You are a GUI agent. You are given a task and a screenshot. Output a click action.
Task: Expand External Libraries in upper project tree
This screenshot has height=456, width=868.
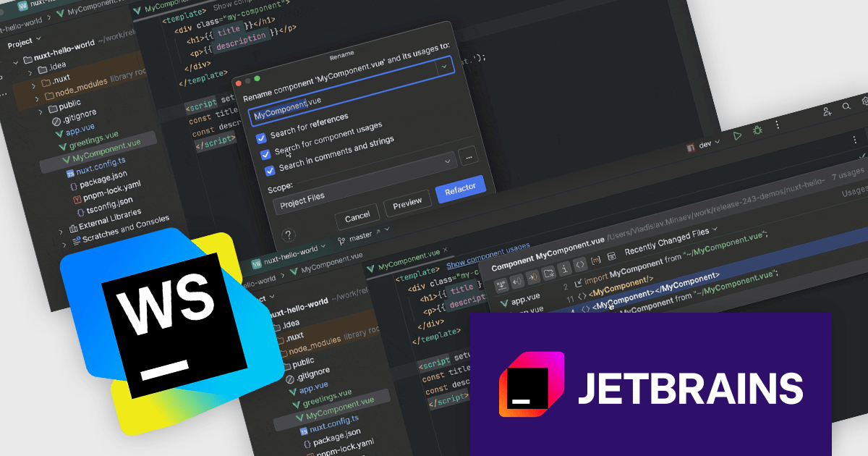(61, 232)
